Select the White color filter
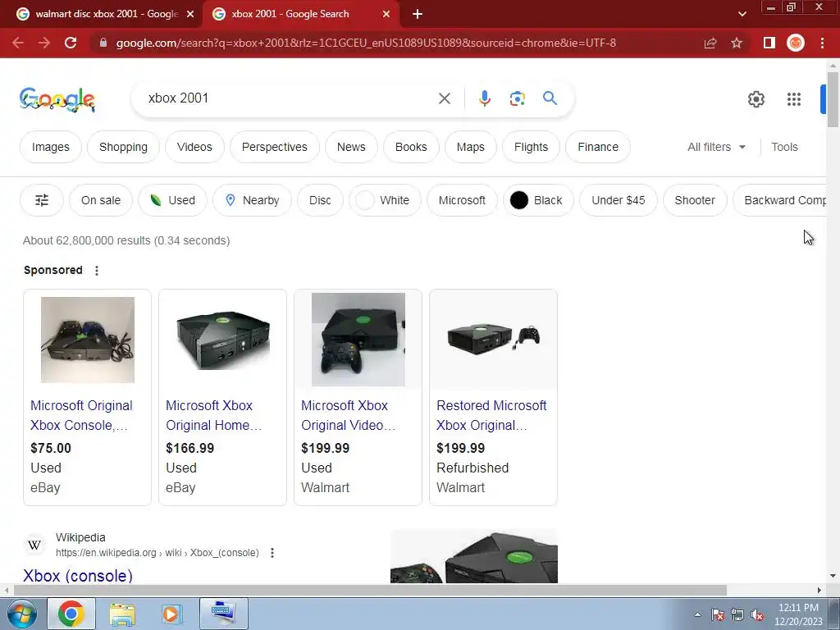 click(385, 200)
